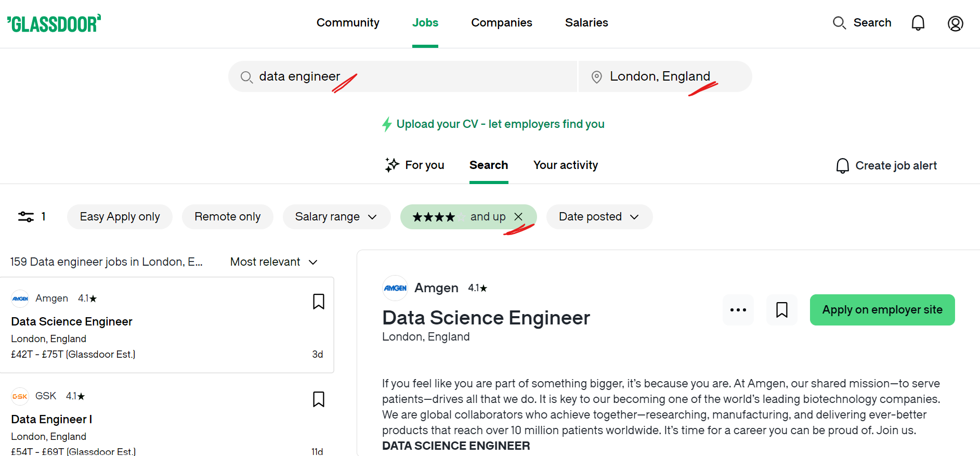Click the 3d posted age on Amgen card

[x=318, y=355]
